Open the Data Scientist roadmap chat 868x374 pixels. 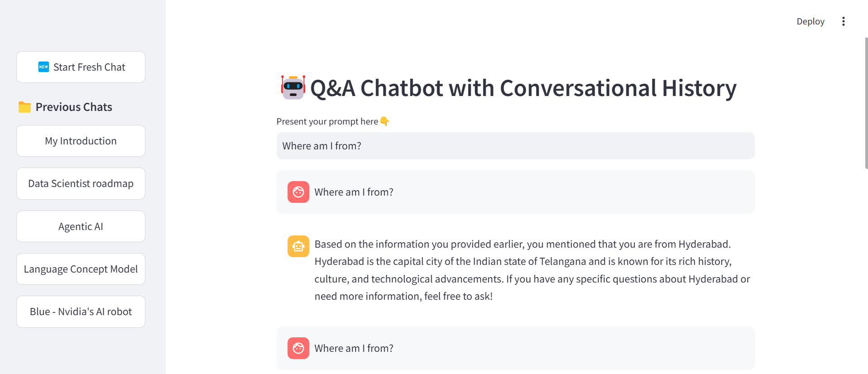tap(81, 183)
